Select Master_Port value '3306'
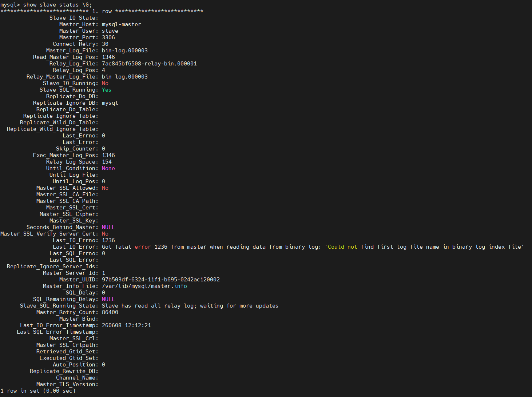This screenshot has width=532, height=397. coord(108,37)
